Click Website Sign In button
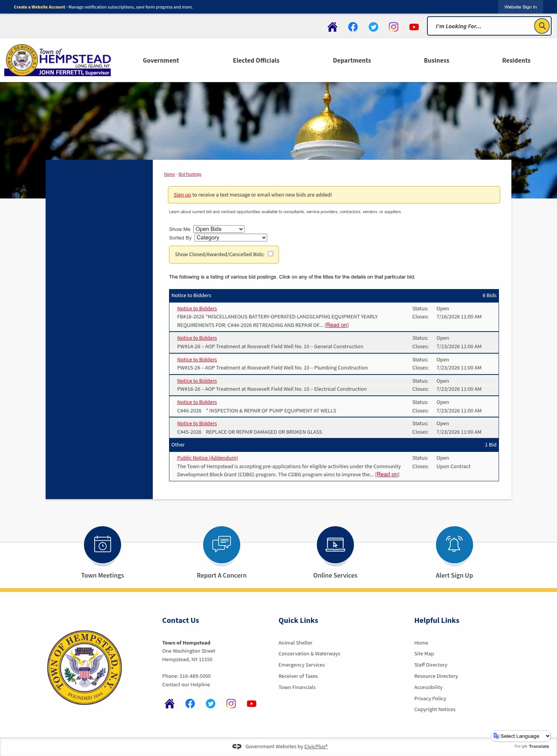Image resolution: width=557 pixels, height=756 pixels. (520, 7)
